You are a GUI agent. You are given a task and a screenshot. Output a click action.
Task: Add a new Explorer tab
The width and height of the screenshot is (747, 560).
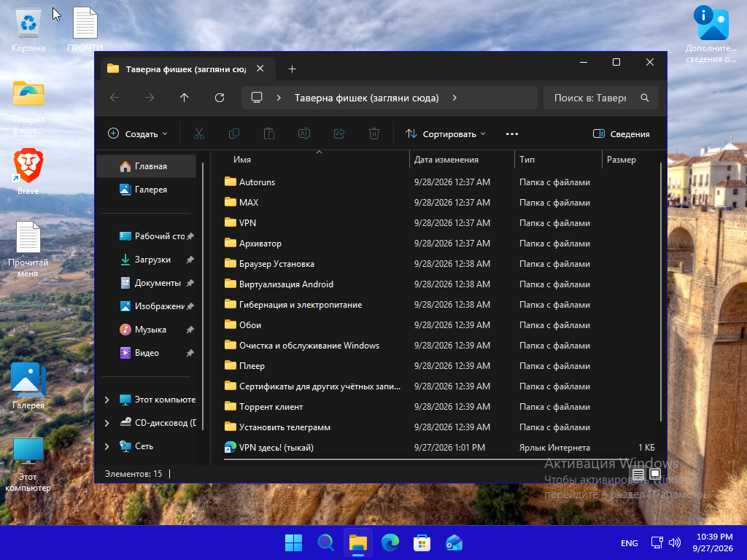[x=292, y=69]
